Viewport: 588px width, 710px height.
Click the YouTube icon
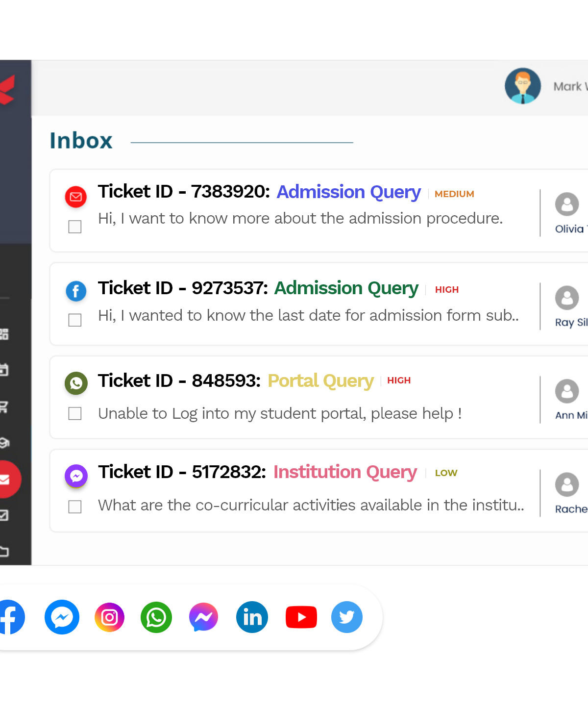[x=301, y=617]
